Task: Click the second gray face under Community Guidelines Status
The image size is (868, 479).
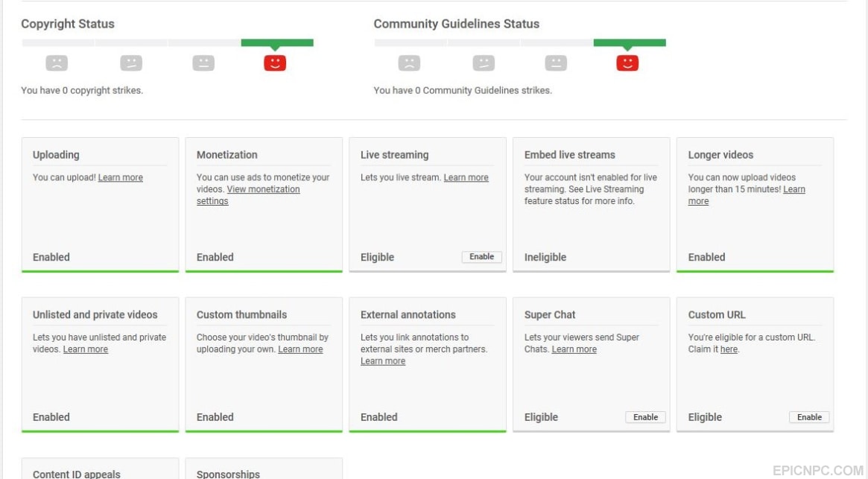Action: [484, 63]
